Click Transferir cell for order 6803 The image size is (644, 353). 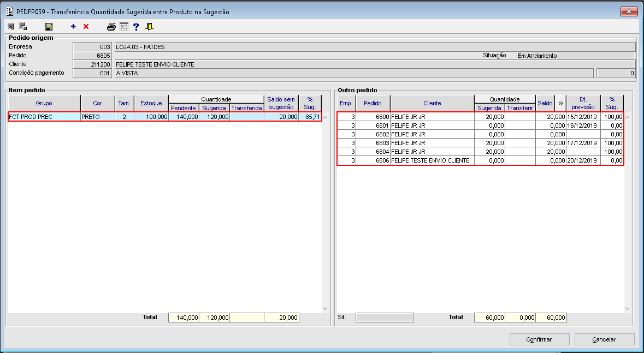[520, 143]
